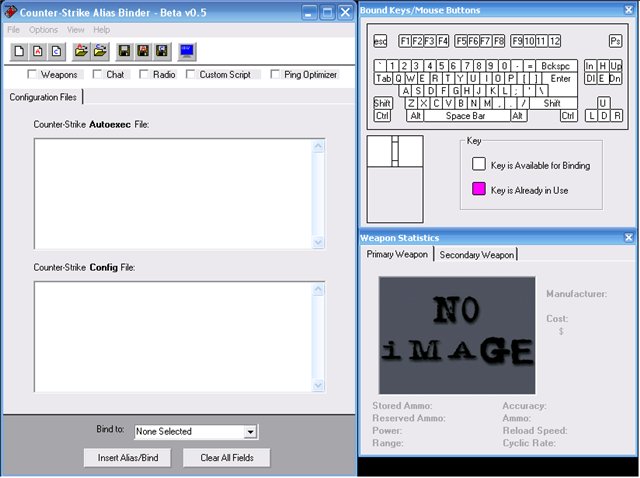
Task: Select the Configuration Files tab
Action: [43, 97]
